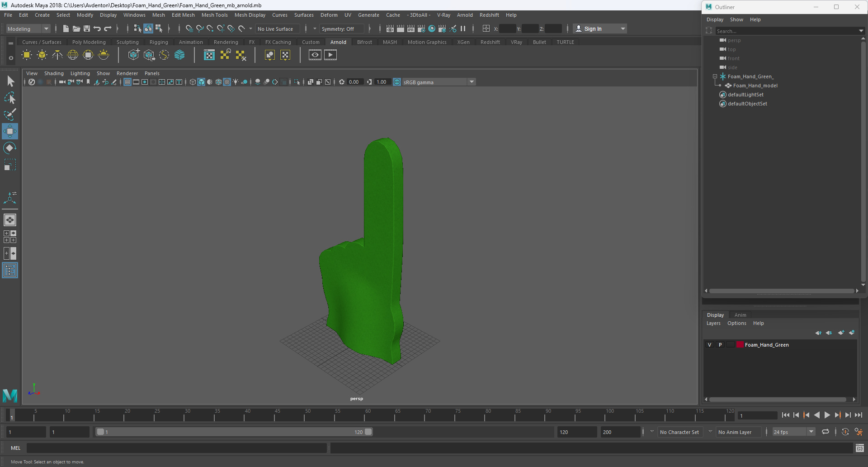Image resolution: width=868 pixels, height=467 pixels.
Task: Collapse the Foam_Hand_Green_ node in Outliner
Action: (x=715, y=76)
